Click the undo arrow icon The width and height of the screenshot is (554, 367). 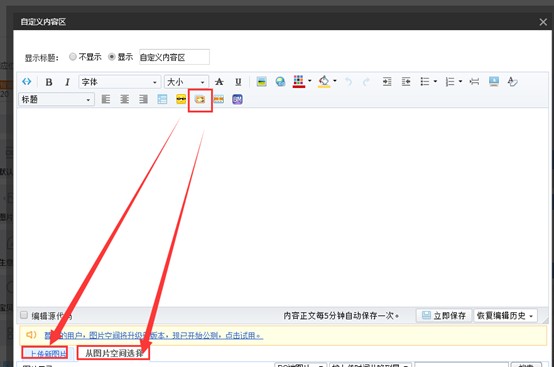pos(348,82)
